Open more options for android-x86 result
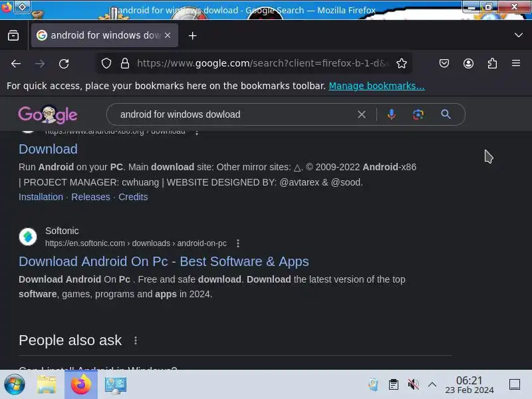Viewport: 532px width, 399px height. tap(197, 132)
